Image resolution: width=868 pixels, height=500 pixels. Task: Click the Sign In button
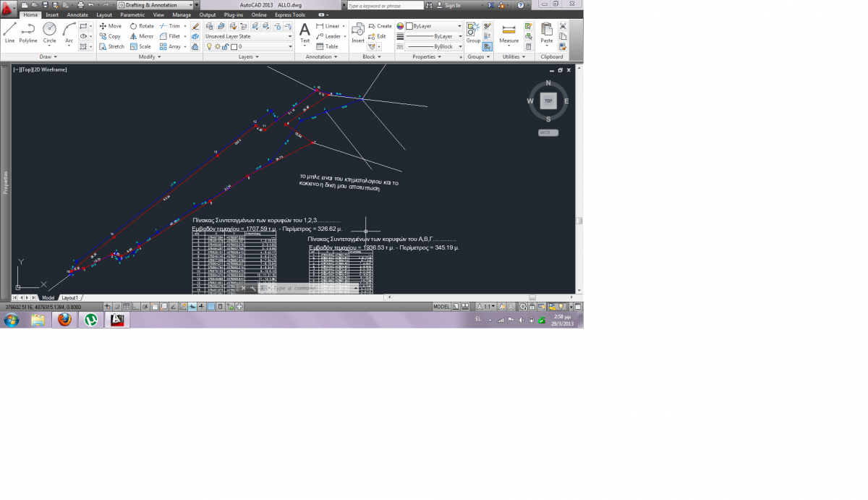click(449, 5)
